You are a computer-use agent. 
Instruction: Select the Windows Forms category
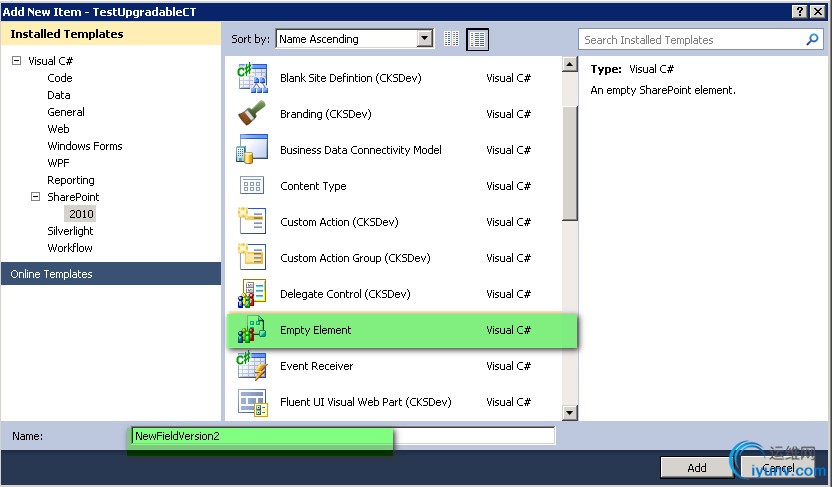(x=85, y=146)
